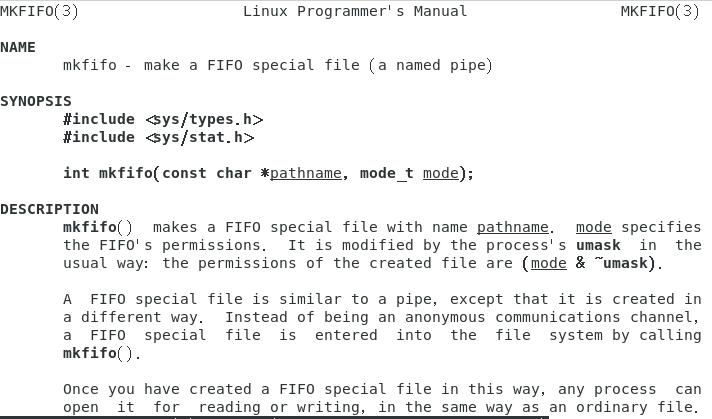This screenshot has height=419, width=712.
Task: Click the DESCRIPTION section heading
Action: click(49, 209)
